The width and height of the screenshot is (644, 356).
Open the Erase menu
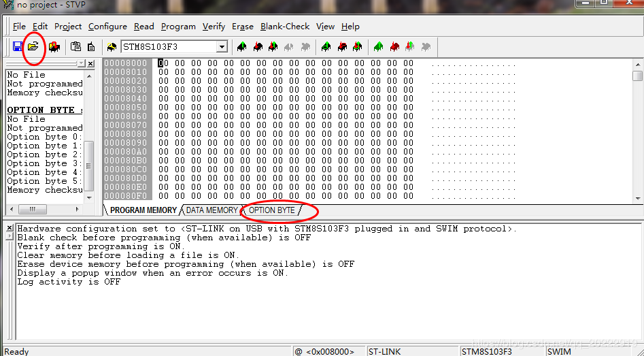point(243,27)
